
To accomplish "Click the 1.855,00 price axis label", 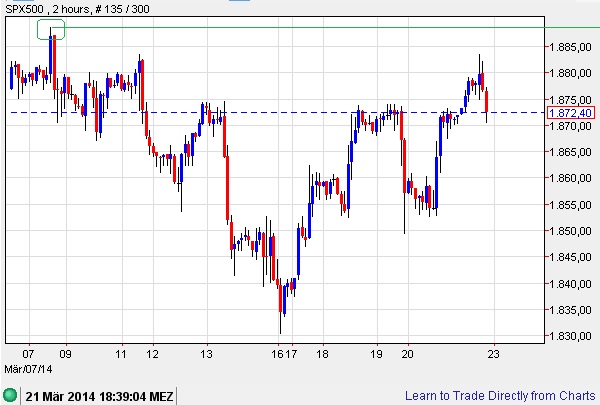I will coord(570,205).
